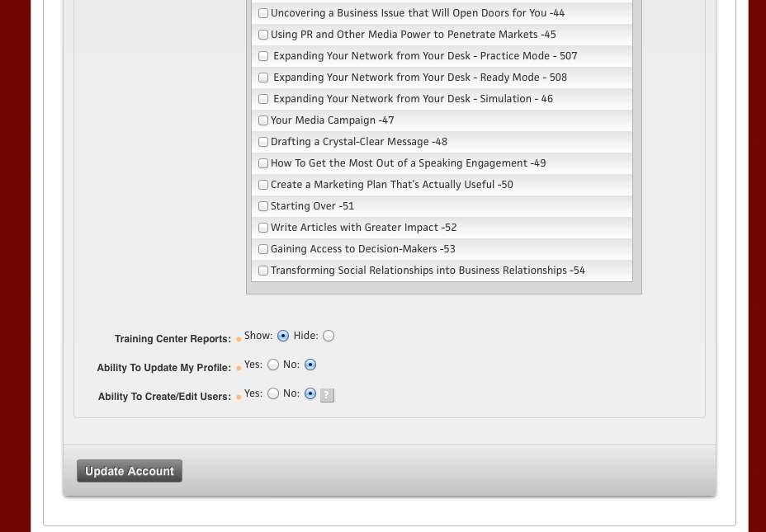Click the 'Training Center Reports:' label

[x=173, y=339]
